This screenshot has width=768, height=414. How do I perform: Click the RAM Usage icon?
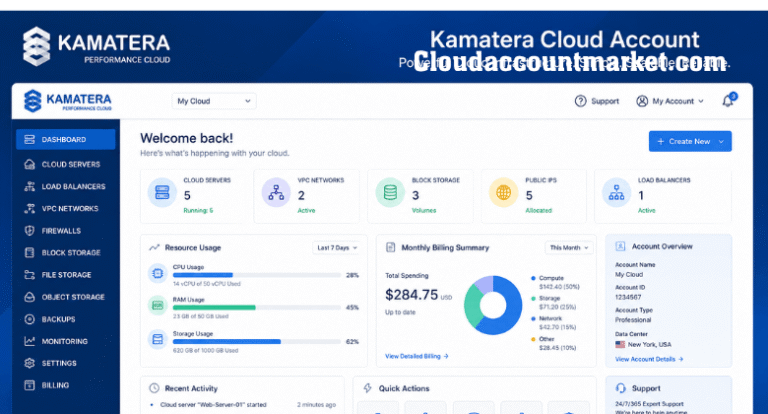tap(158, 306)
